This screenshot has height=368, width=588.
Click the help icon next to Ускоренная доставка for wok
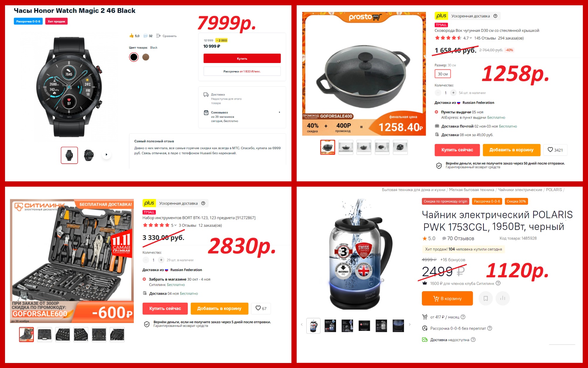coord(495,16)
